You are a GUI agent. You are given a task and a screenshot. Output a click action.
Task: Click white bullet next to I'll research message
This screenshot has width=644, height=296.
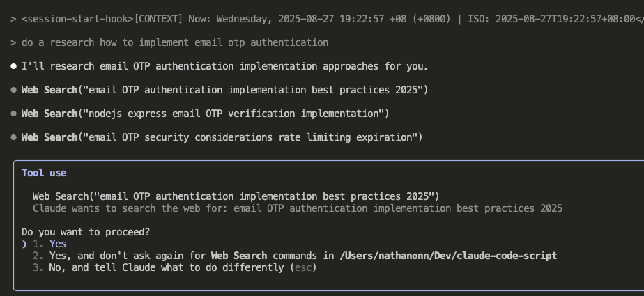tap(13, 66)
